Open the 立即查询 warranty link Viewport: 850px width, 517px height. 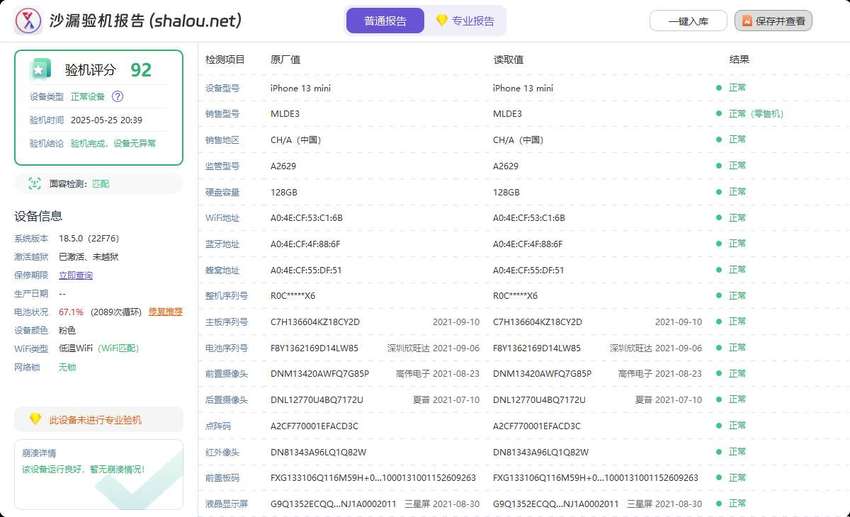pyautogui.click(x=76, y=275)
